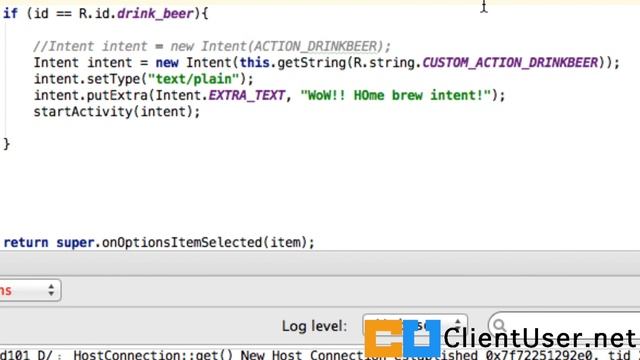Click the closing brace of the if block
This screenshot has width=640, height=360.
[x=6, y=144]
